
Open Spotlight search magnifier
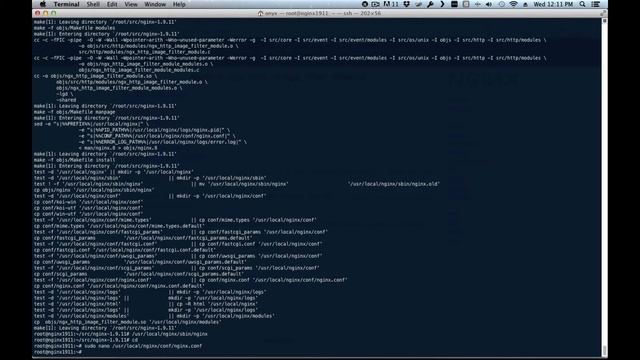[582, 4]
